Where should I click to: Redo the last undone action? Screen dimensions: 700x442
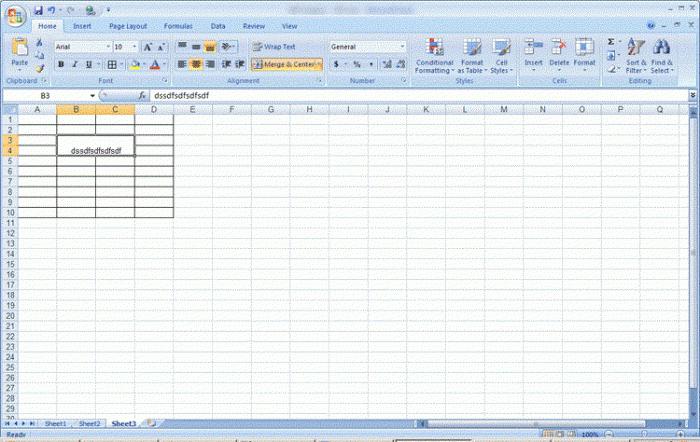[x=70, y=10]
